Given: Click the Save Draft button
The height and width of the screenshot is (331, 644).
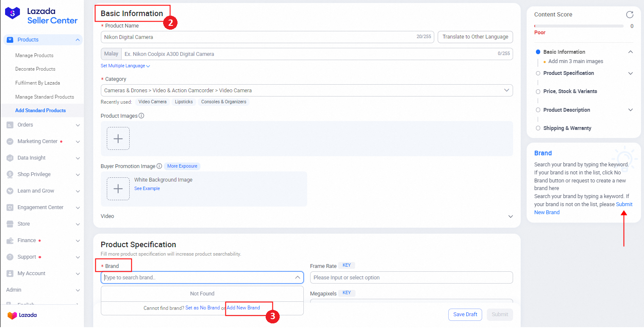Looking at the screenshot, I should [x=465, y=314].
